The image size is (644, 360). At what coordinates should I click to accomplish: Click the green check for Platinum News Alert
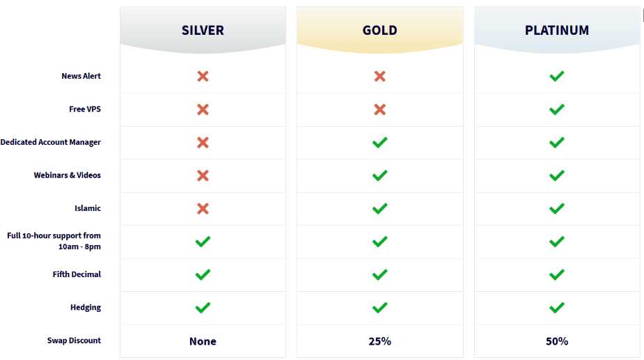tap(557, 76)
